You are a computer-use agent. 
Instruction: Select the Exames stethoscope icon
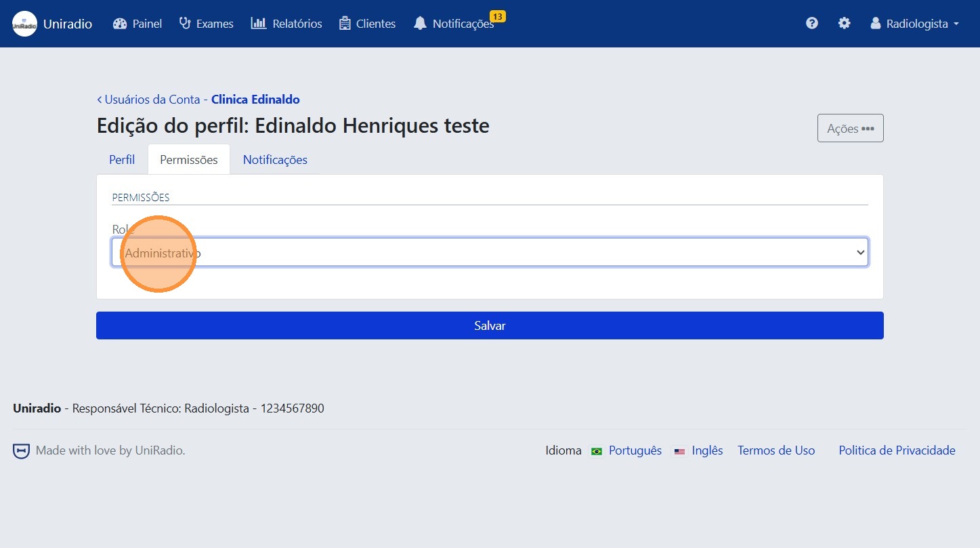coord(184,23)
